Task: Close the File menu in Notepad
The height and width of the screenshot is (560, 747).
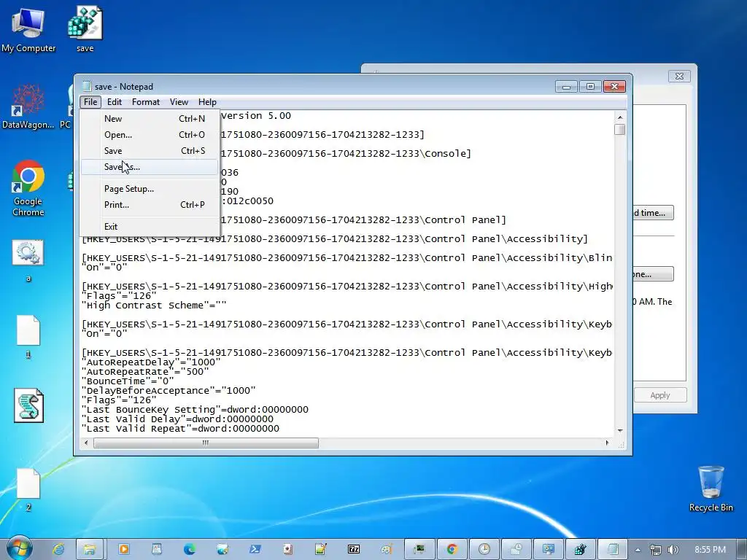Action: 90,102
